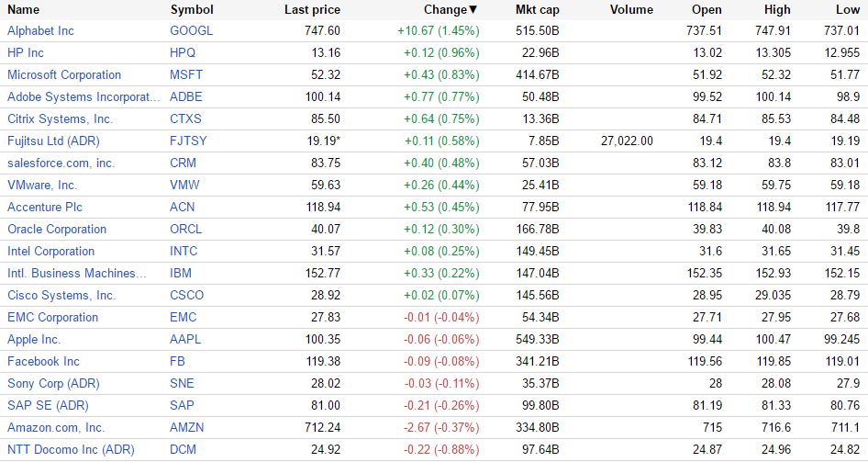
Task: Open the Amazon.com, Inc. link
Action: [x=56, y=427]
